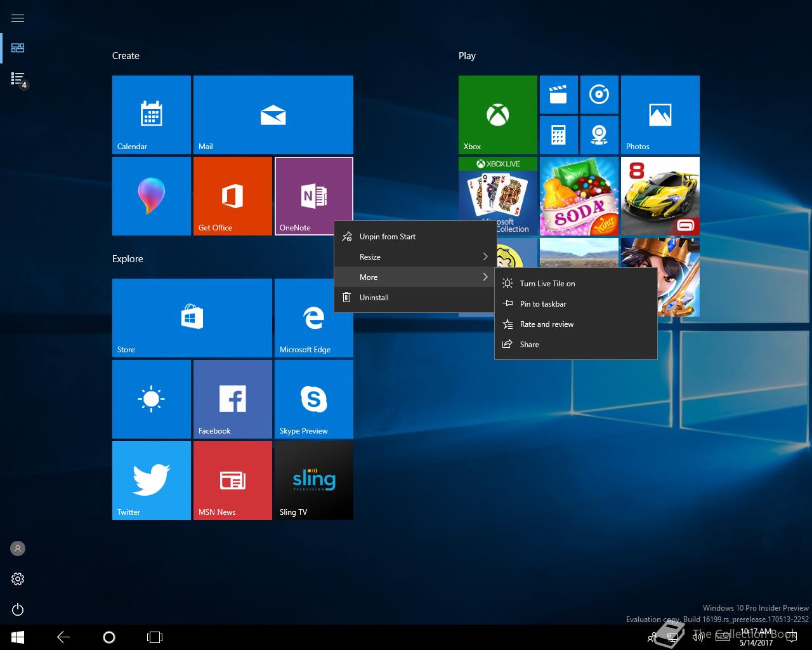Open Task View on taskbar
The width and height of the screenshot is (812, 650).
(x=155, y=637)
